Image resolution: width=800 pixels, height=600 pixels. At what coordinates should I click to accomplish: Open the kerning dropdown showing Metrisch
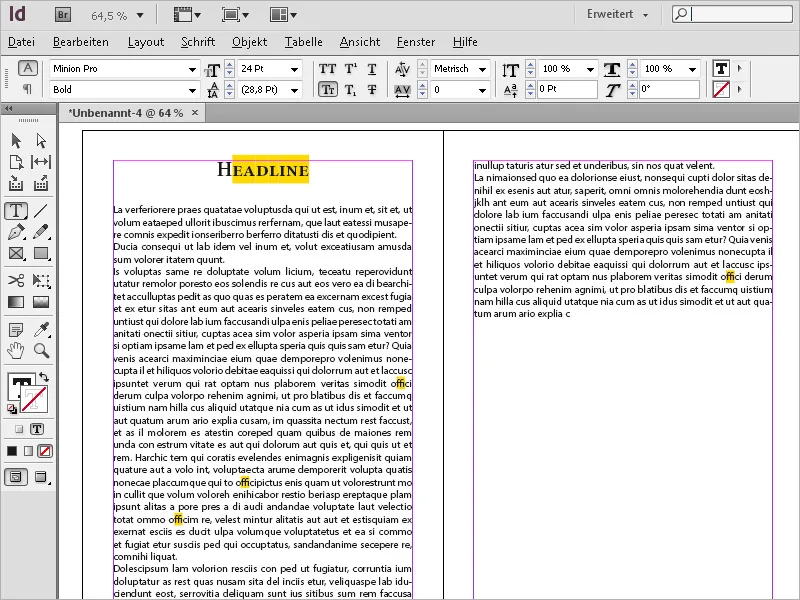click(x=483, y=69)
